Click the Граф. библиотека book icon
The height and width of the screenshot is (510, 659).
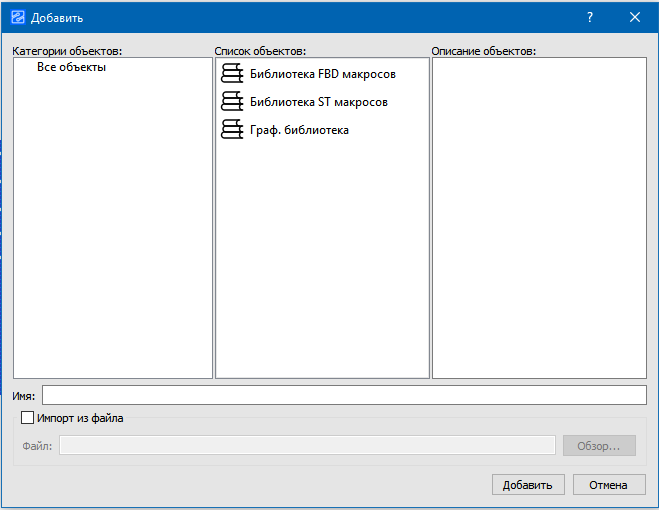click(x=232, y=130)
